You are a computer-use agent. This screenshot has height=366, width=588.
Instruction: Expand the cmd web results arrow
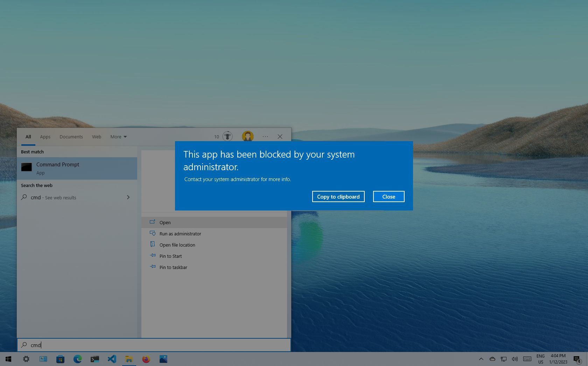tap(128, 197)
